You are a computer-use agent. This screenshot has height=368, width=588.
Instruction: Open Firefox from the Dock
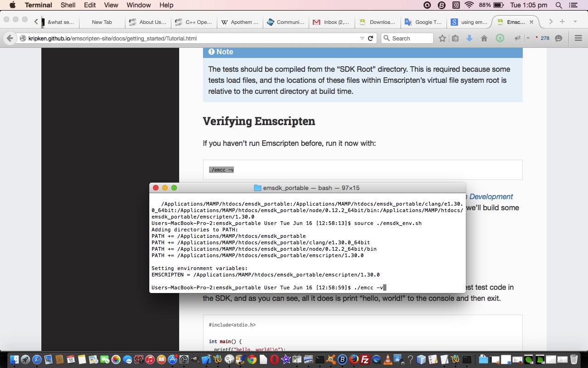[x=354, y=360]
